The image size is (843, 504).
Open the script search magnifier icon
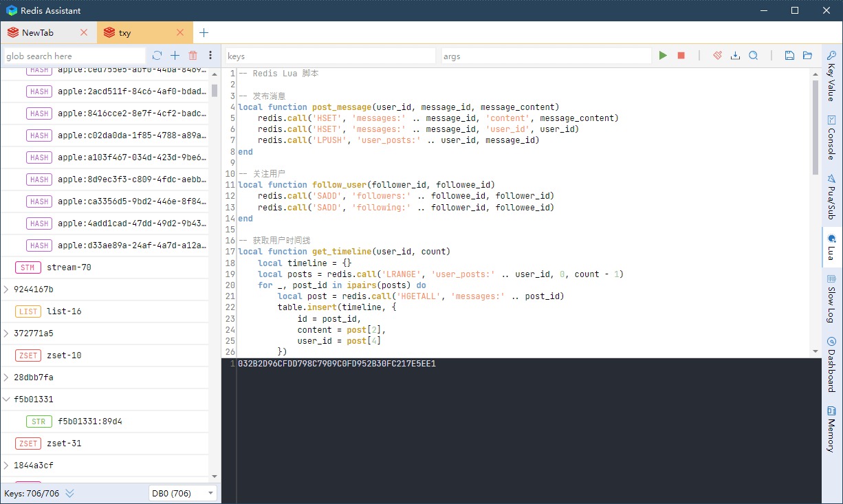pyautogui.click(x=753, y=55)
